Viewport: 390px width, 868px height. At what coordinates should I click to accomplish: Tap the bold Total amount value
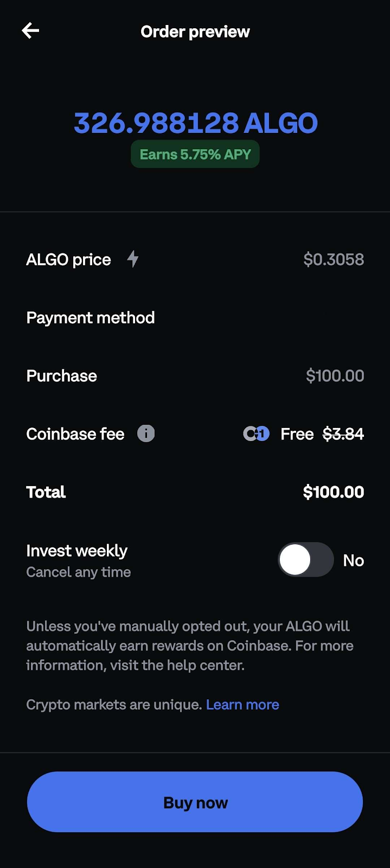point(333,492)
